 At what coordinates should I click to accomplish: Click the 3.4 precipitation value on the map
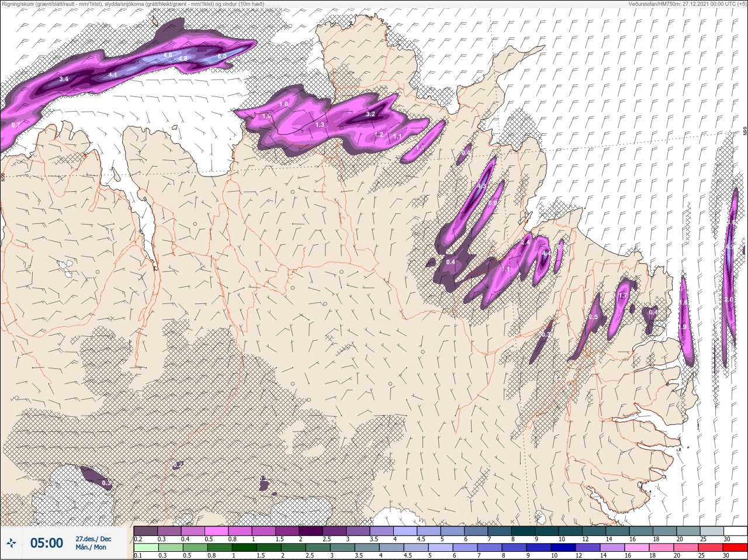coord(64,78)
